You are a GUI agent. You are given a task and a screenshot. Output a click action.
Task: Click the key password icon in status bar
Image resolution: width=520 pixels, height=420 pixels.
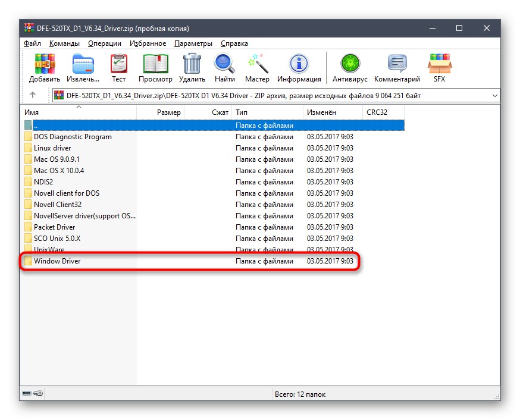tap(38, 393)
